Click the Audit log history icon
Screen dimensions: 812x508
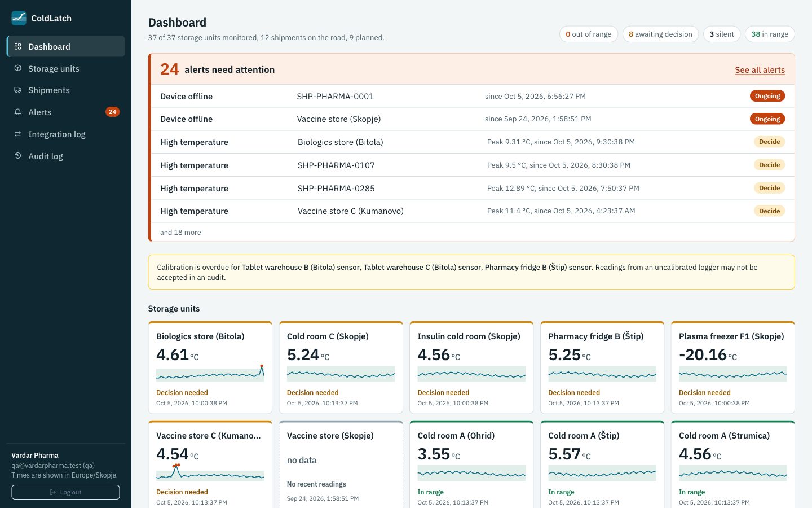(x=18, y=156)
